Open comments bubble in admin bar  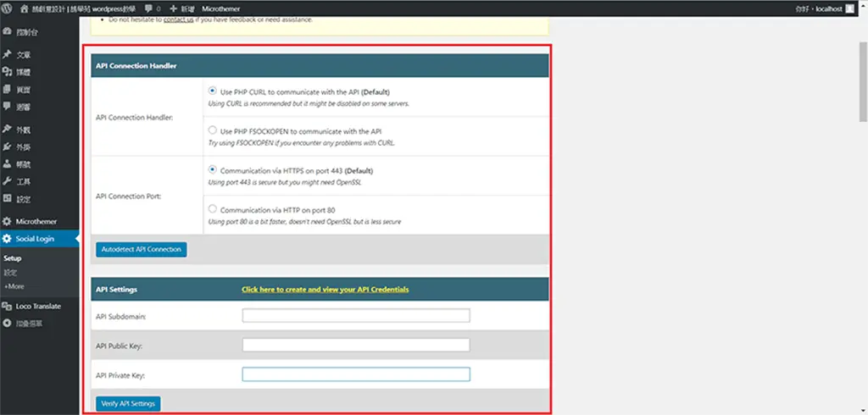click(x=148, y=9)
